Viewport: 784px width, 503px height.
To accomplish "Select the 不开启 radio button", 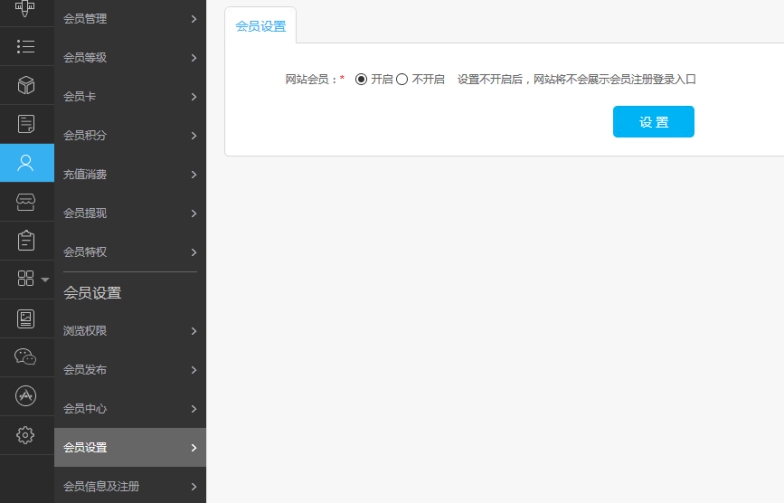I will coord(402,79).
